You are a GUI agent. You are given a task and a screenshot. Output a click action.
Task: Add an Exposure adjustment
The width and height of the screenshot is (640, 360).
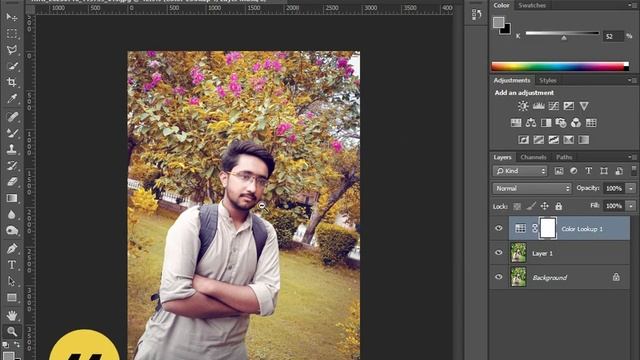click(569, 106)
